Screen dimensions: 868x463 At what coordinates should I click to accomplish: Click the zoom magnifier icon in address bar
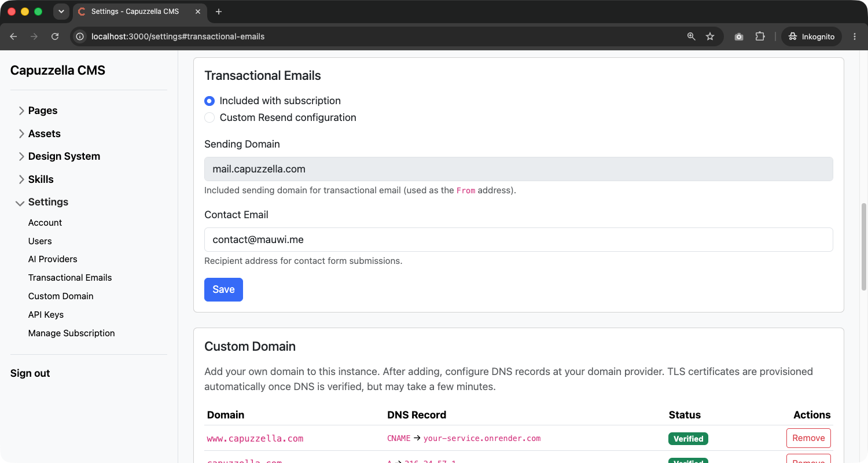tap(691, 36)
